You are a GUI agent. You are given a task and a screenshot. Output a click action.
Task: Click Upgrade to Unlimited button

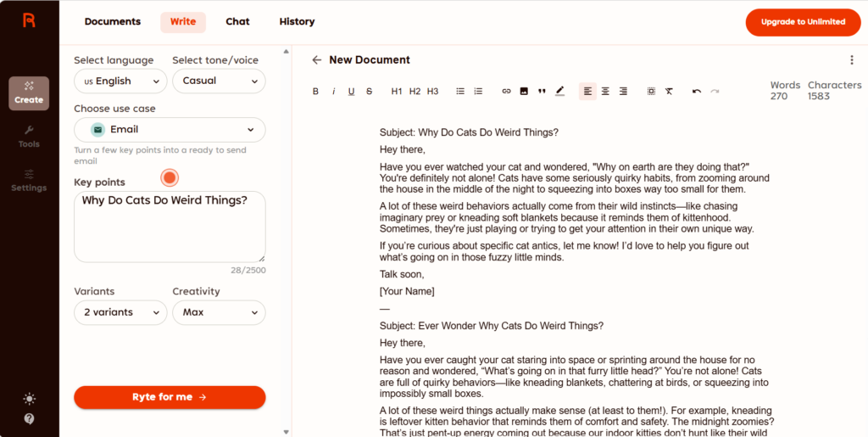803,22
